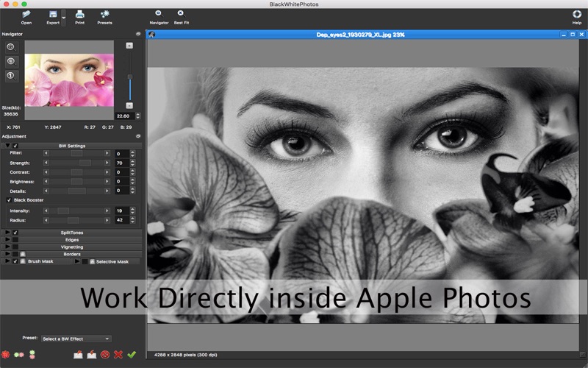Undock the Adjustment panel with its float icon
This screenshot has height=368, width=588.
(x=138, y=136)
